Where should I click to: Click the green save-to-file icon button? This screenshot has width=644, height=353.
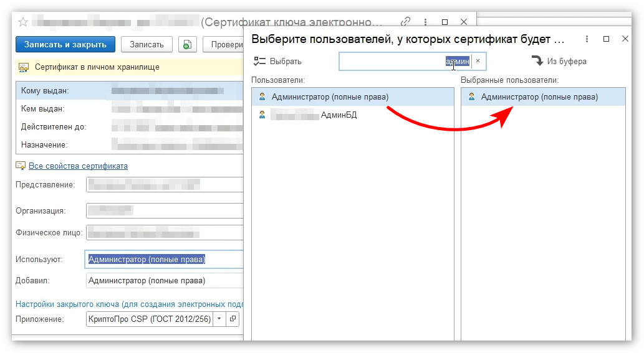coord(187,45)
